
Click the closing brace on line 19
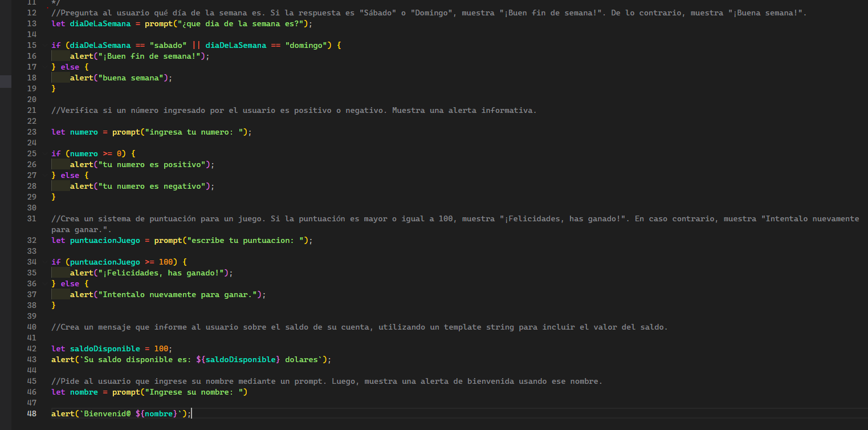pos(54,88)
